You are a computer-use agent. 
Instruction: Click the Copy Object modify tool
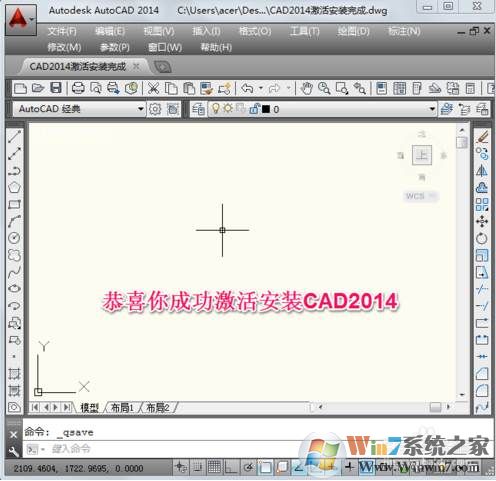pos(482,154)
